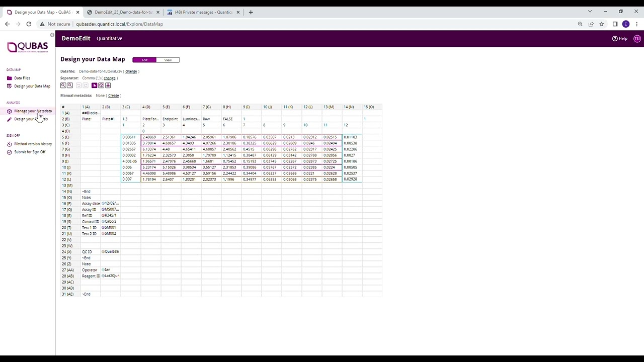Click browser back arrow
Viewport: 644px width, 362px height.
[7, 24]
